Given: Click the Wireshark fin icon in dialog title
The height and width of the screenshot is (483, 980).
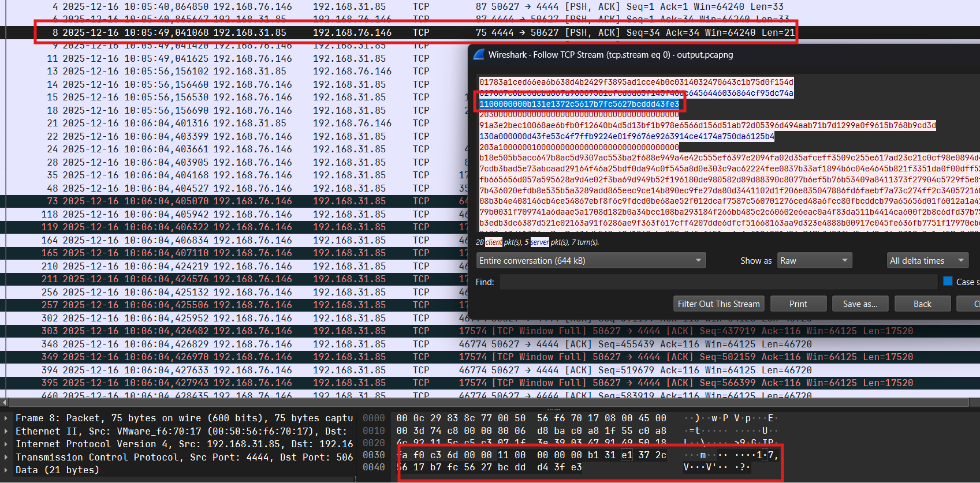Looking at the screenshot, I should coord(479,55).
